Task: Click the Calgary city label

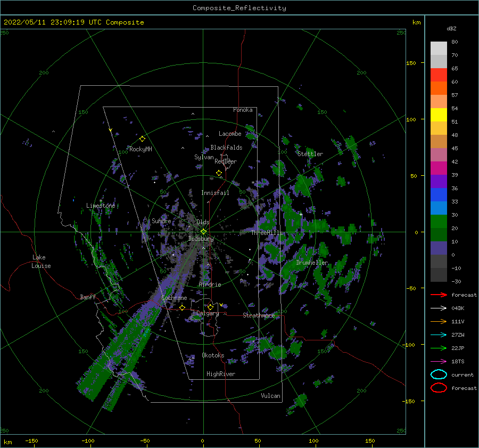Action: click(208, 313)
